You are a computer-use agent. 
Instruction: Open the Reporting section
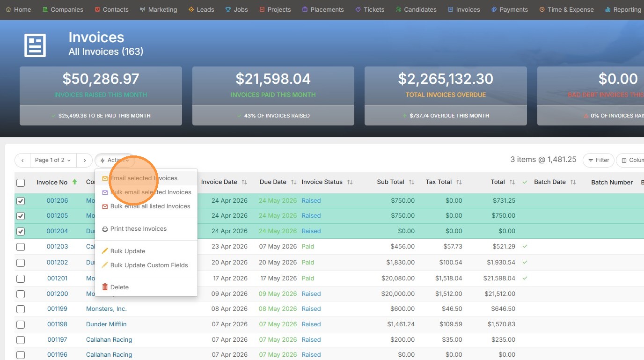pyautogui.click(x=623, y=9)
